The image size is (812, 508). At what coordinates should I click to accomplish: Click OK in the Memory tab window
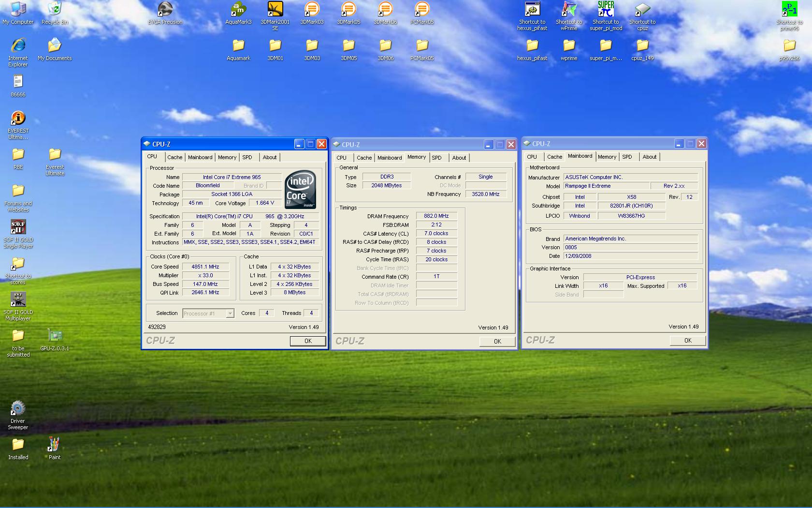pyautogui.click(x=497, y=342)
